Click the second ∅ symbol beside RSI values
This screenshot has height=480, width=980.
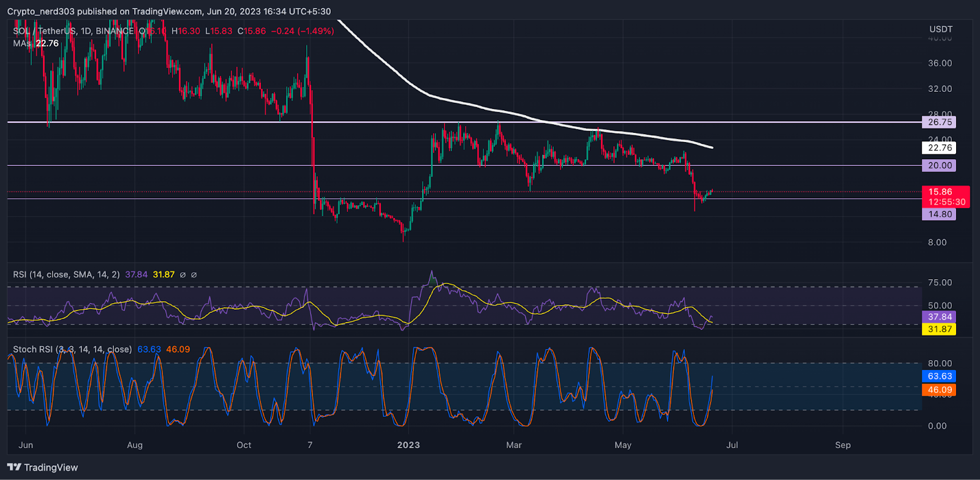(x=194, y=275)
